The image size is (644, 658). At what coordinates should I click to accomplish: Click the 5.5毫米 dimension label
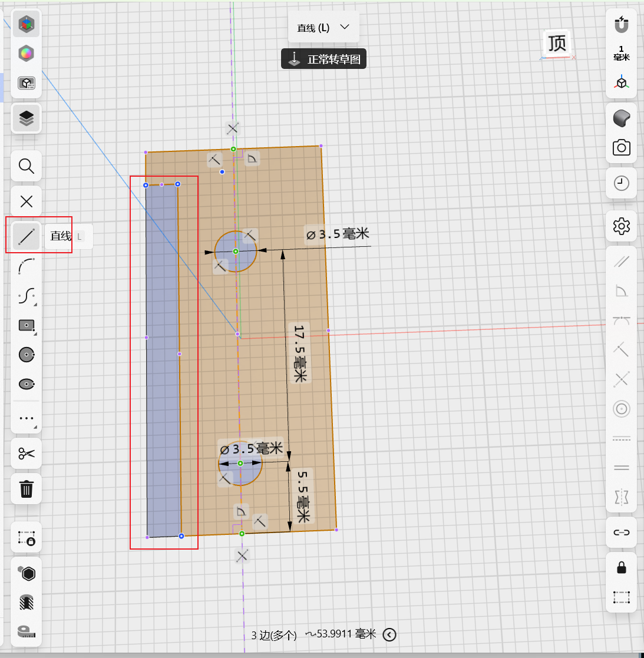[x=303, y=497]
